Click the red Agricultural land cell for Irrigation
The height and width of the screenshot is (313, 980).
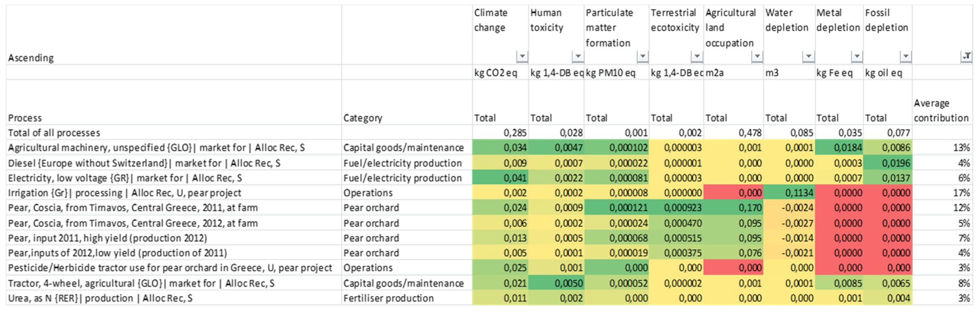pyautogui.click(x=733, y=193)
